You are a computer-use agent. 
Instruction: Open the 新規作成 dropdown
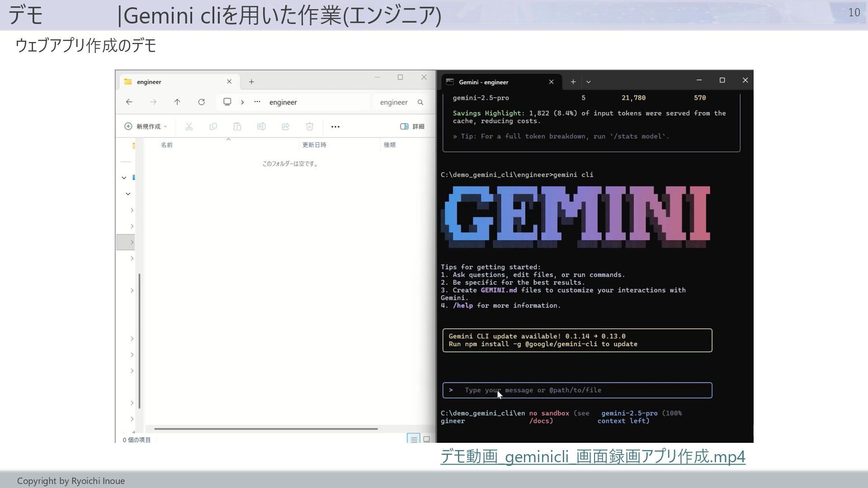146,127
